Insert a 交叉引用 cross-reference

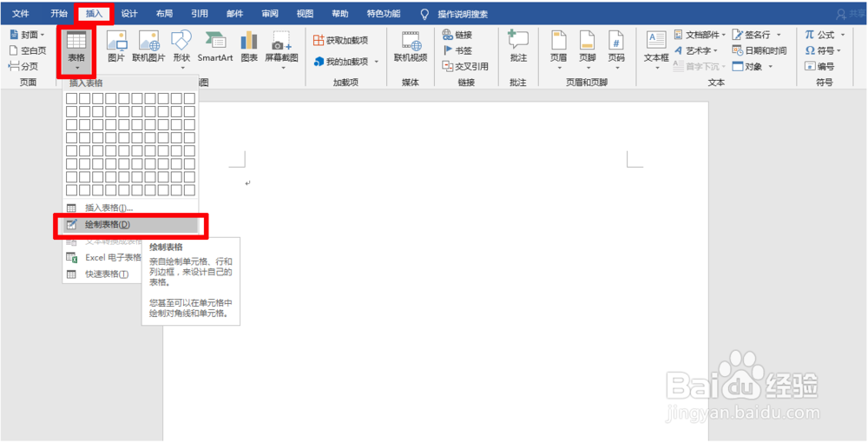click(x=465, y=66)
